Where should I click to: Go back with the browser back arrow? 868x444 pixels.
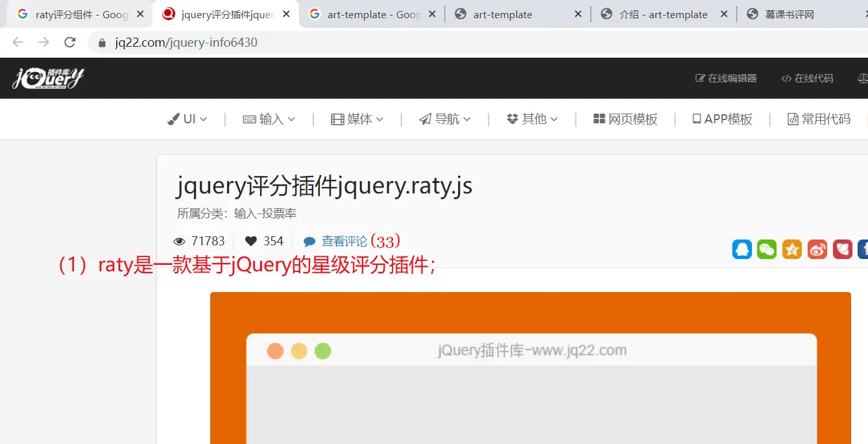18,43
